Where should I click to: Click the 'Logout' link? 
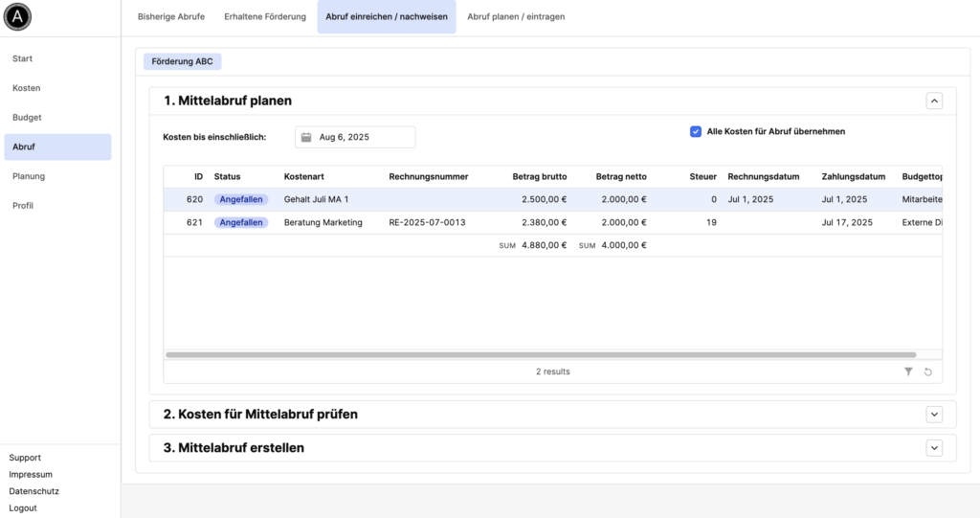click(x=23, y=507)
